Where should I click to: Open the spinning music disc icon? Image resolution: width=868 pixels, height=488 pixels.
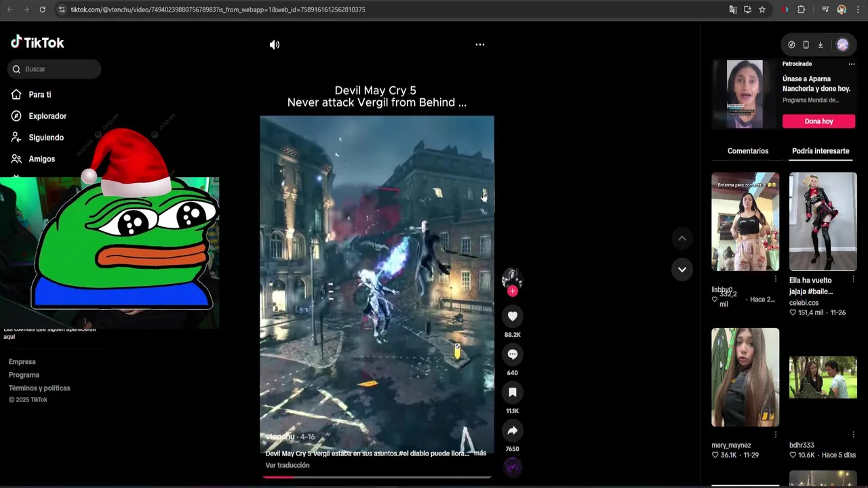pos(512,466)
